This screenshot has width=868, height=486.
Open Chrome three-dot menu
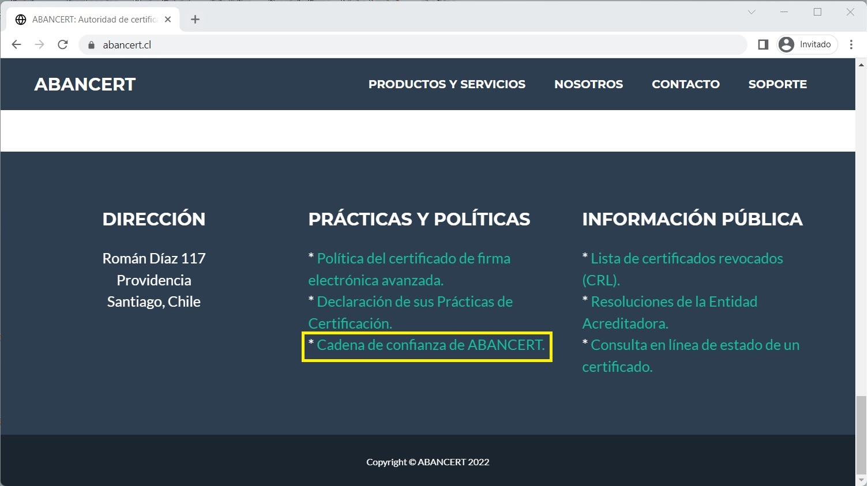point(851,44)
